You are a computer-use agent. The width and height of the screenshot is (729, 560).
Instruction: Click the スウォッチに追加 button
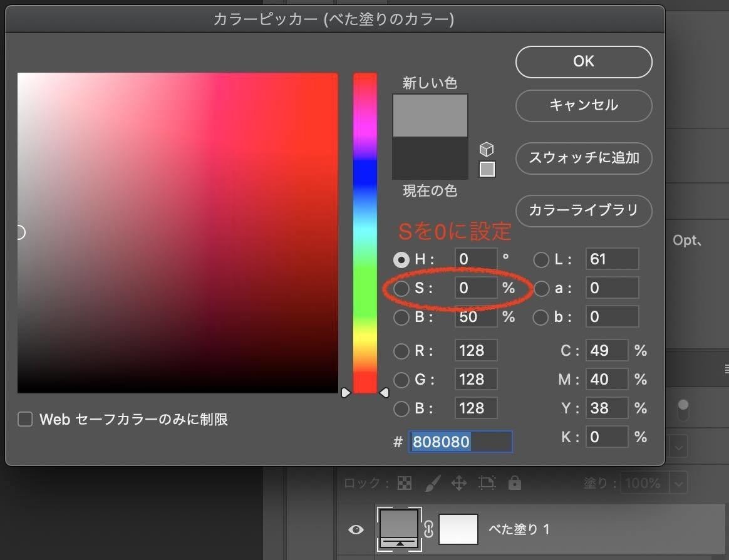tap(583, 158)
